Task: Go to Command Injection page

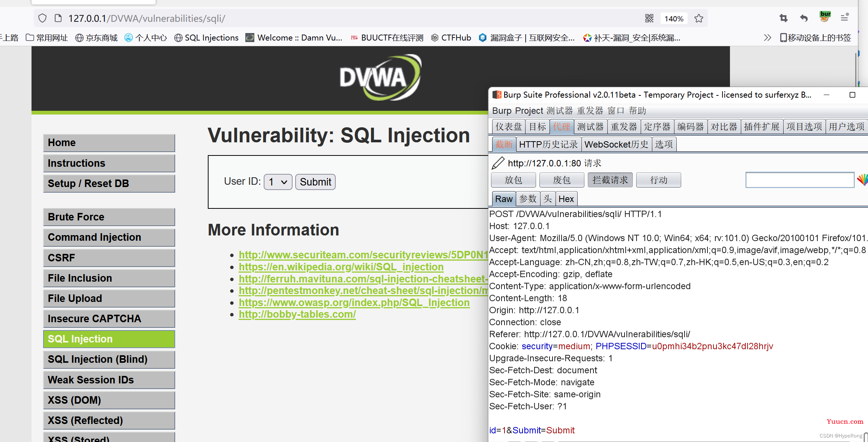Action: click(109, 237)
